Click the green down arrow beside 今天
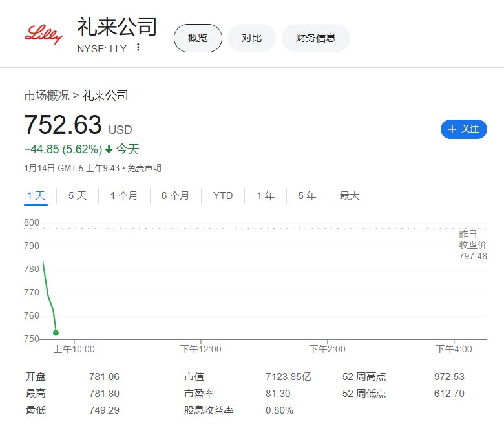This screenshot has width=504, height=424. tap(109, 149)
